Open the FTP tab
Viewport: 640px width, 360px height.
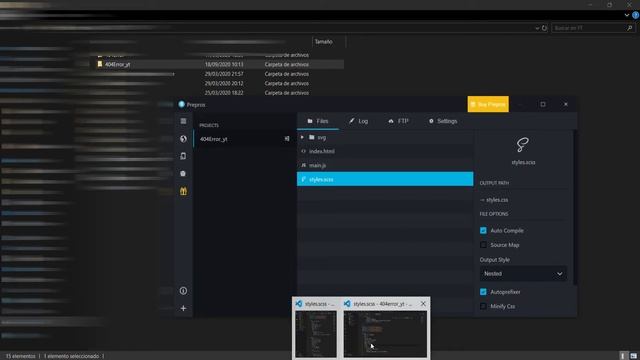tap(398, 121)
